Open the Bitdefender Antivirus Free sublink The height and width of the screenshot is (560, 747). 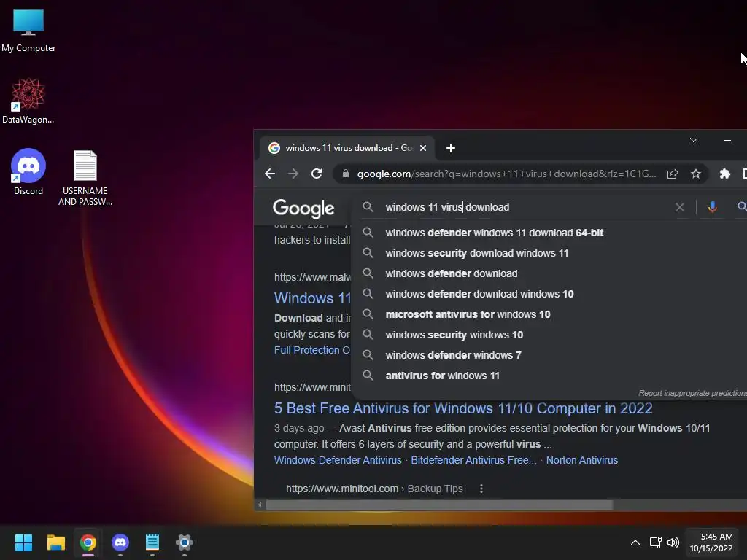pos(473,461)
